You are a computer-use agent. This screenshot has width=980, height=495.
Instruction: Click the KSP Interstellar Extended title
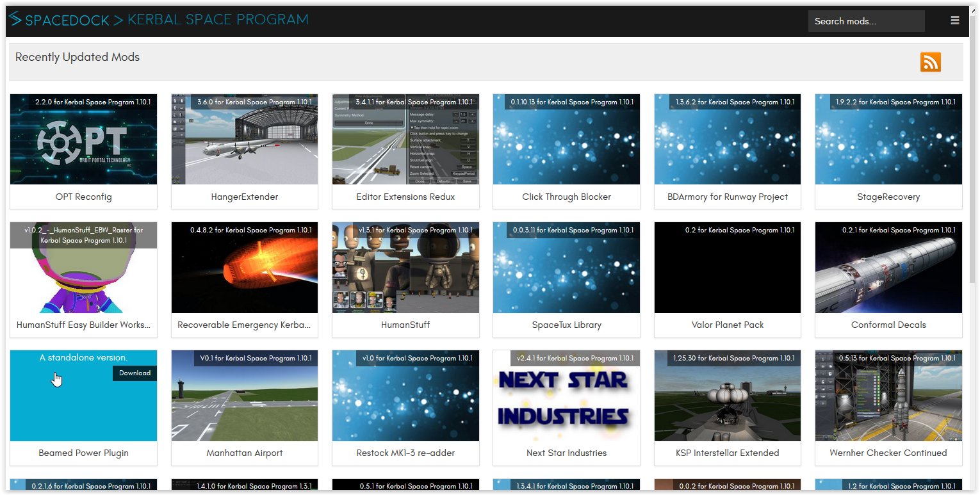coord(728,453)
